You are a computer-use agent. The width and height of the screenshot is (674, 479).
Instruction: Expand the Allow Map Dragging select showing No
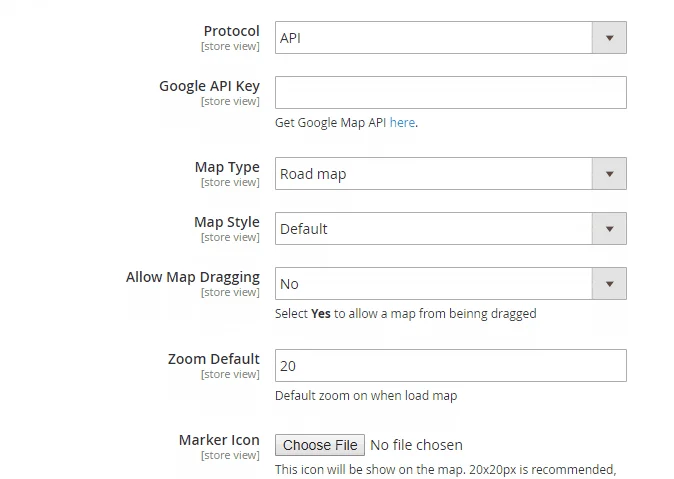point(434,284)
